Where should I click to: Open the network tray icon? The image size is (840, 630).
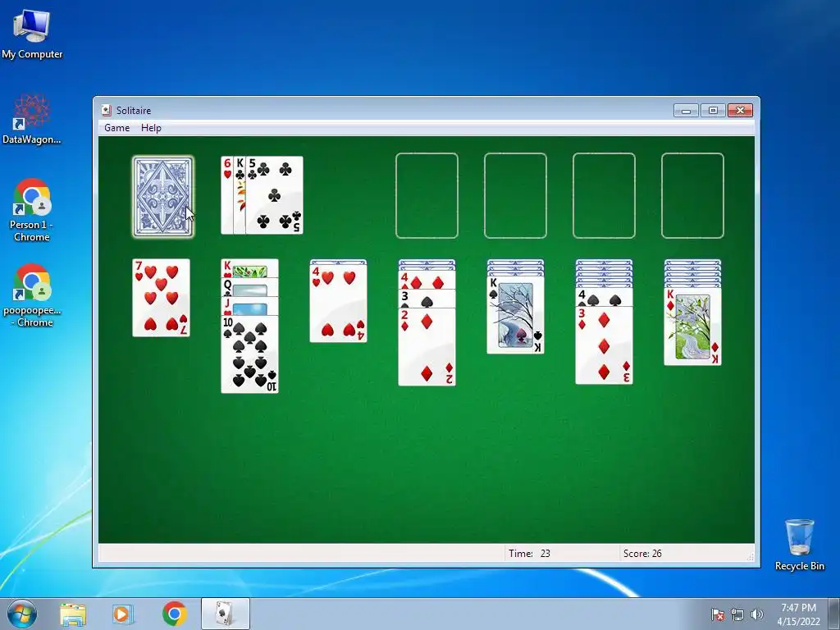[x=737, y=614]
